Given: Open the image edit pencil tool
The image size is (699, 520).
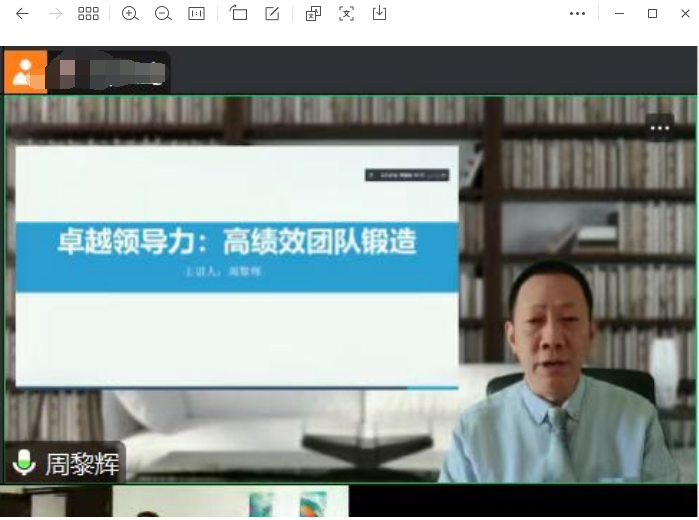Looking at the screenshot, I should coord(272,14).
